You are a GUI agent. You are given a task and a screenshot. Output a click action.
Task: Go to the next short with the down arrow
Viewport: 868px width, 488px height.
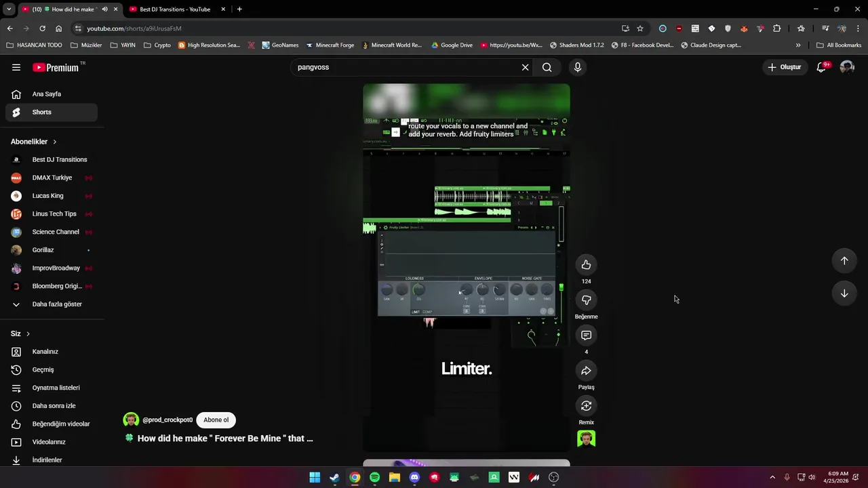pos(844,293)
